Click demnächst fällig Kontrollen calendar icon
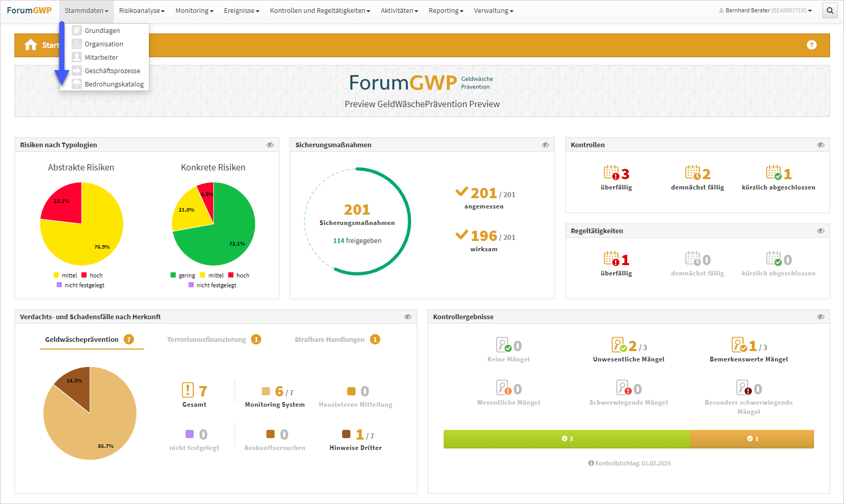This screenshot has height=504, width=844. 693,173
